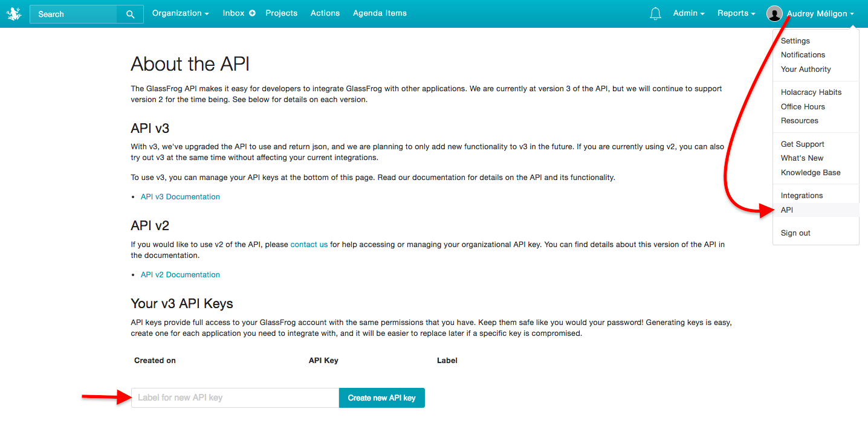This screenshot has width=868, height=438.
Task: Click the API Key column header
Action: pyautogui.click(x=323, y=361)
